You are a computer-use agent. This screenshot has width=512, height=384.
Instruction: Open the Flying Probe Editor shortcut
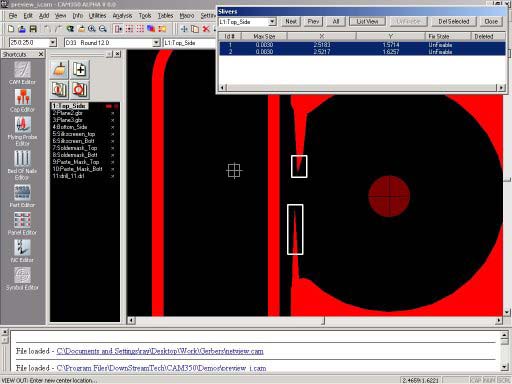point(22,131)
